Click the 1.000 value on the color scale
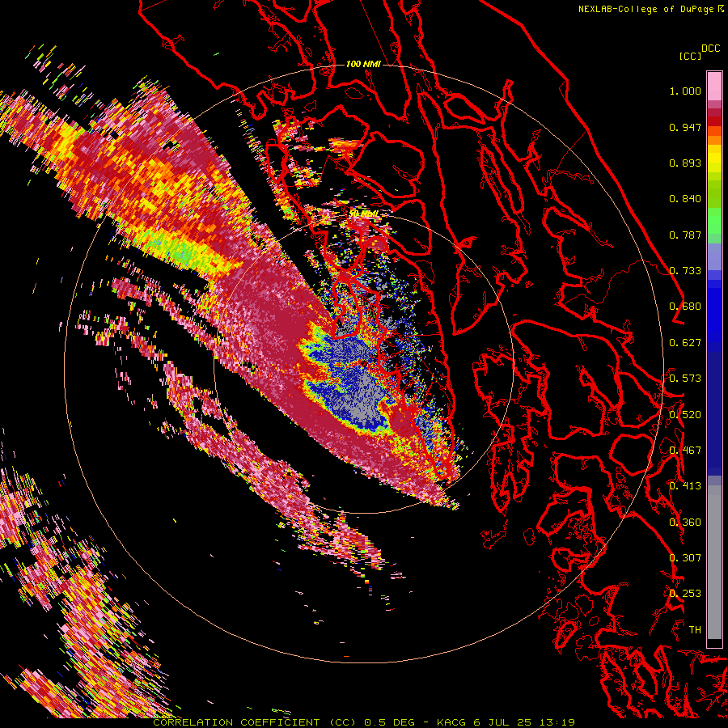The height and width of the screenshot is (728, 728). coord(685,91)
